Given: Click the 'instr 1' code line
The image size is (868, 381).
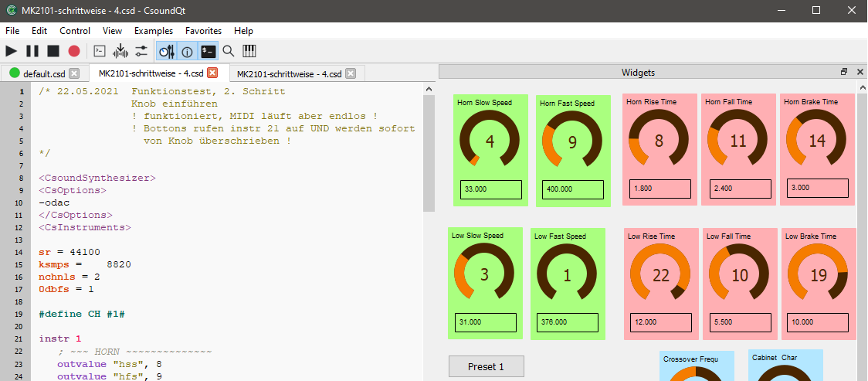Looking at the screenshot, I should [x=60, y=338].
